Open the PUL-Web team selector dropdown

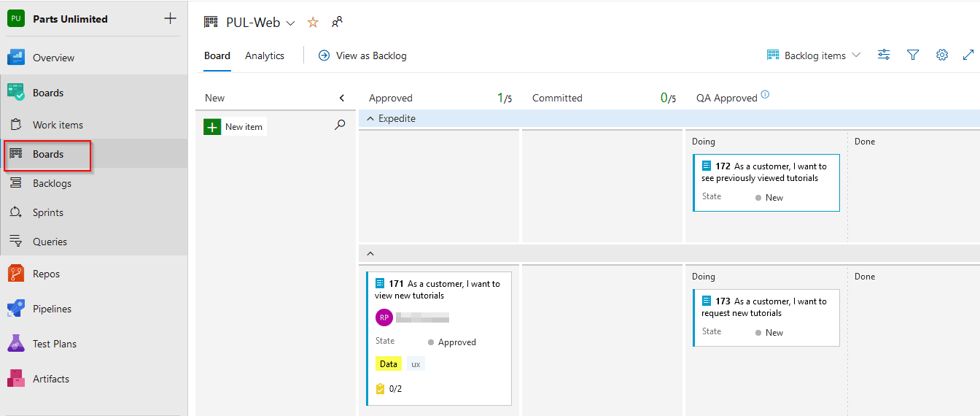[x=290, y=23]
